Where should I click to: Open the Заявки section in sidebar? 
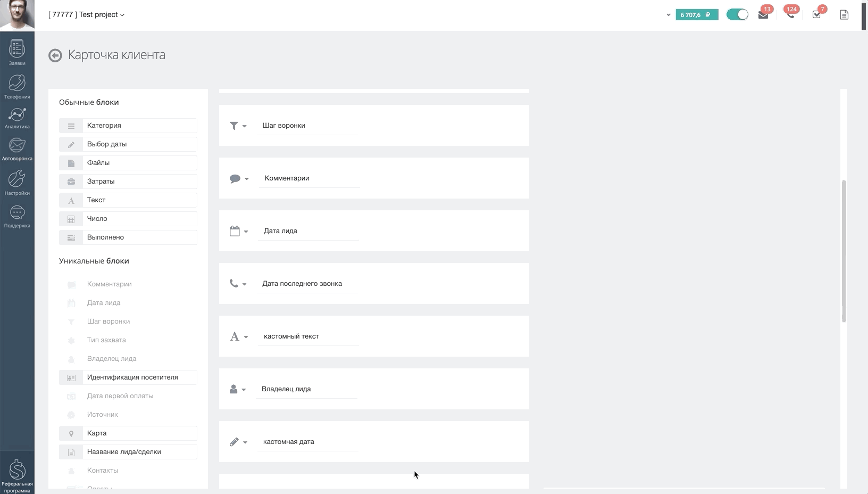pos(17,53)
